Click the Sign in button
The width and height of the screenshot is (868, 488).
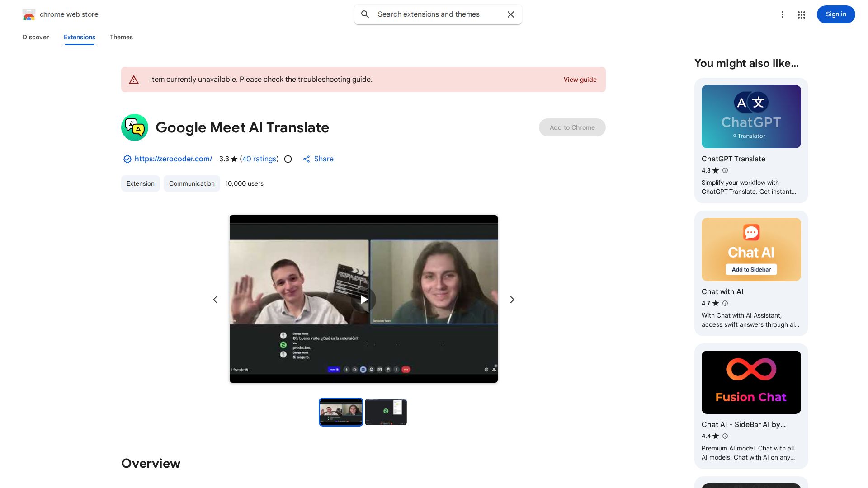pos(835,14)
